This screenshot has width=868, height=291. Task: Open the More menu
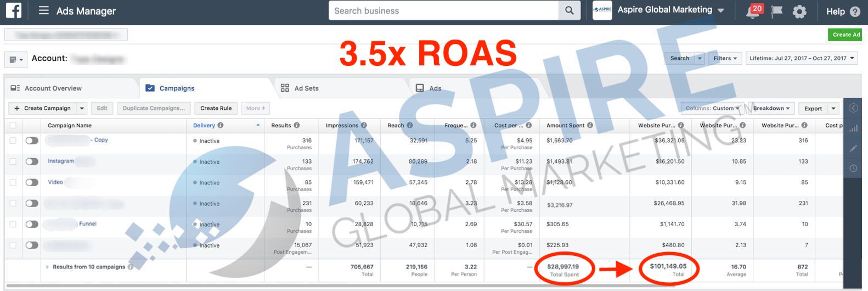tap(256, 108)
